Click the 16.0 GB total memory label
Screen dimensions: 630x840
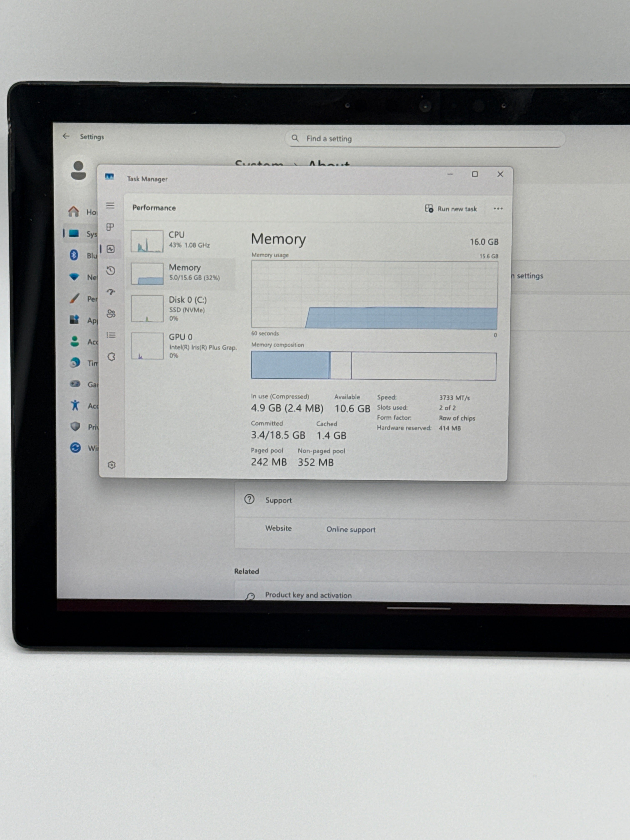tap(484, 241)
